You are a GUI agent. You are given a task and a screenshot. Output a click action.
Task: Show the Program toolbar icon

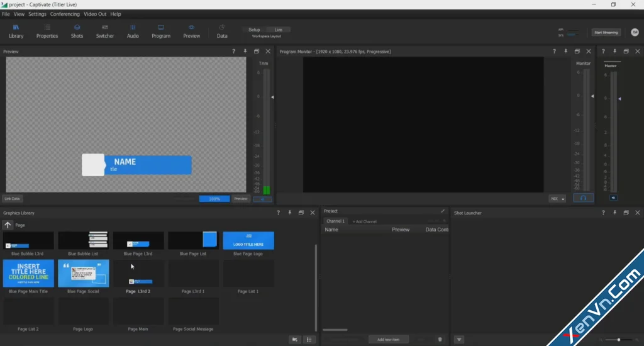tap(161, 31)
